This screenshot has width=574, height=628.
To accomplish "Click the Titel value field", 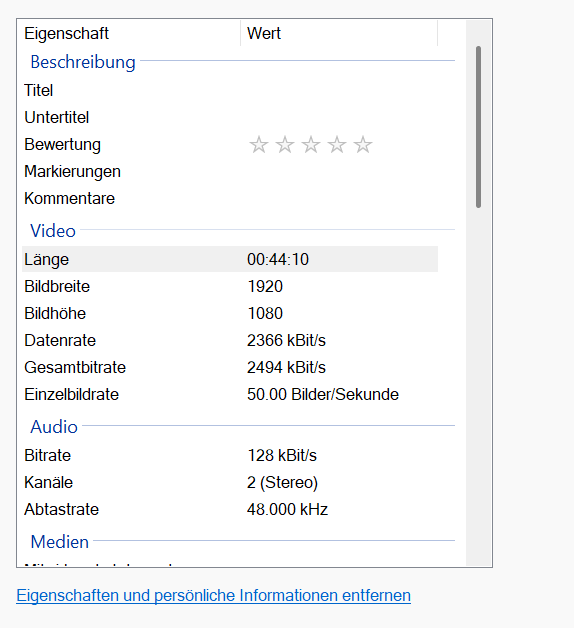I will click(x=340, y=90).
